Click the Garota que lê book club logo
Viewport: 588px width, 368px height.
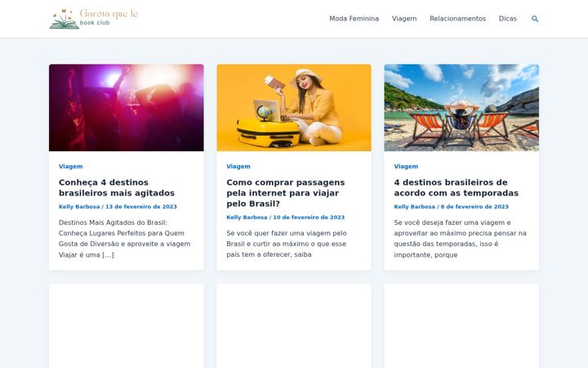tap(94, 18)
